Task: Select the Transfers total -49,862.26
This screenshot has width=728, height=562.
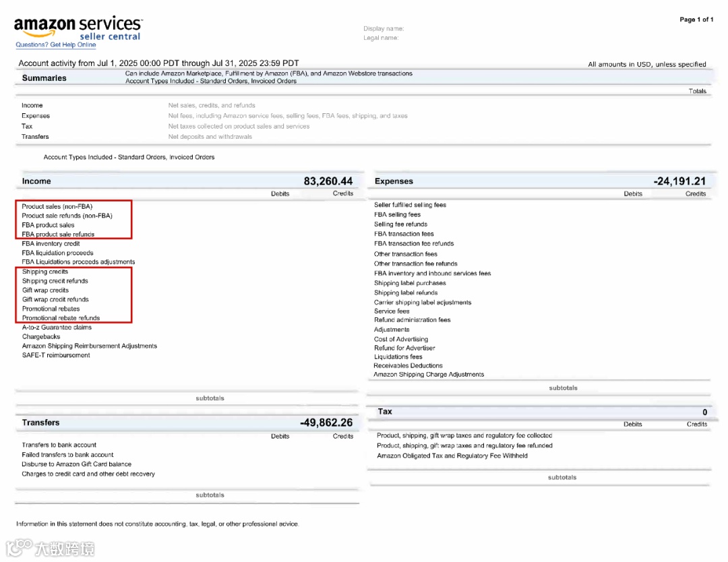Action: point(326,423)
